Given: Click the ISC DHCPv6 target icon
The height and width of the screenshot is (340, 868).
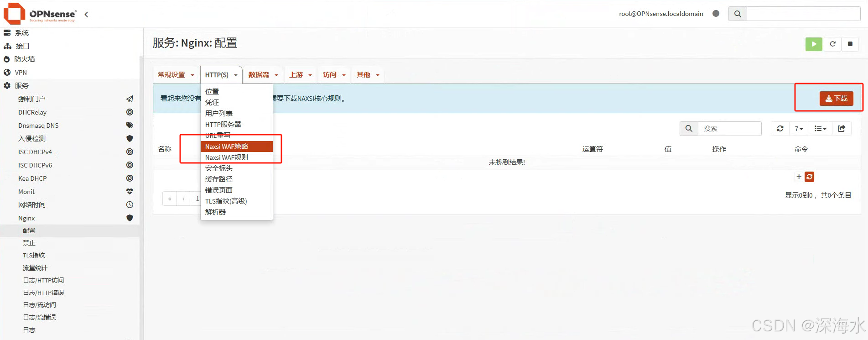Looking at the screenshot, I should [130, 165].
